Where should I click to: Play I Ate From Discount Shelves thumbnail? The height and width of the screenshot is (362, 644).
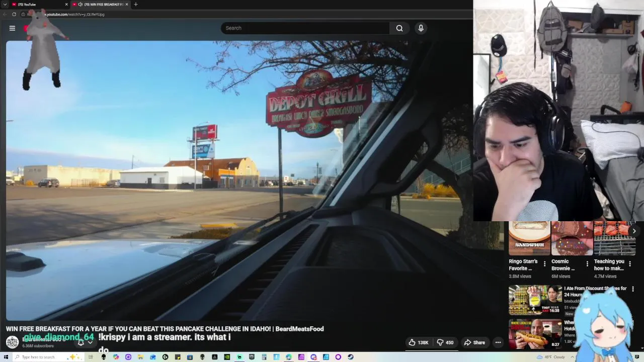(535, 300)
